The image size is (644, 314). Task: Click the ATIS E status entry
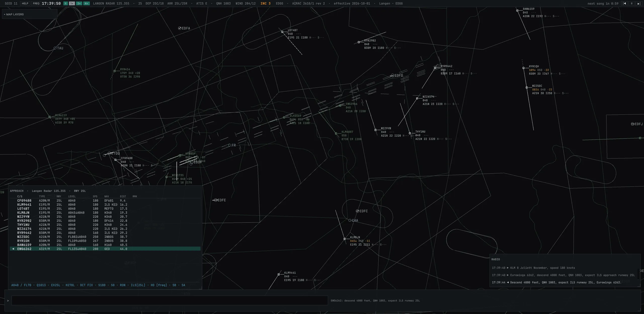point(202,4)
